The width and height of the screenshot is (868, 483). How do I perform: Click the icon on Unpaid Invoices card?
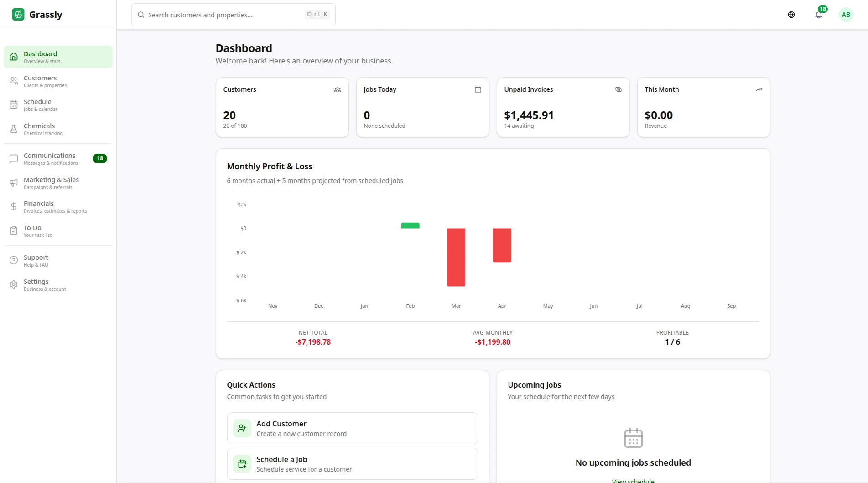coord(619,89)
